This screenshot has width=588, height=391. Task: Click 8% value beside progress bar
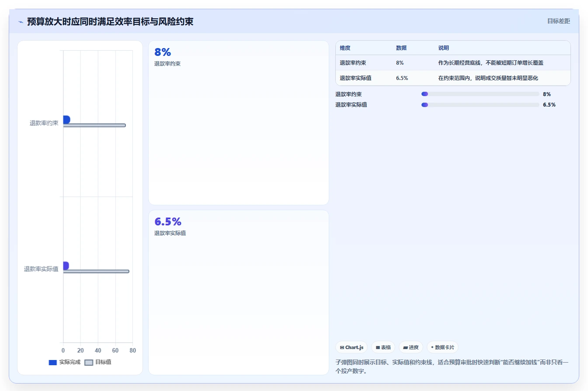coord(547,94)
